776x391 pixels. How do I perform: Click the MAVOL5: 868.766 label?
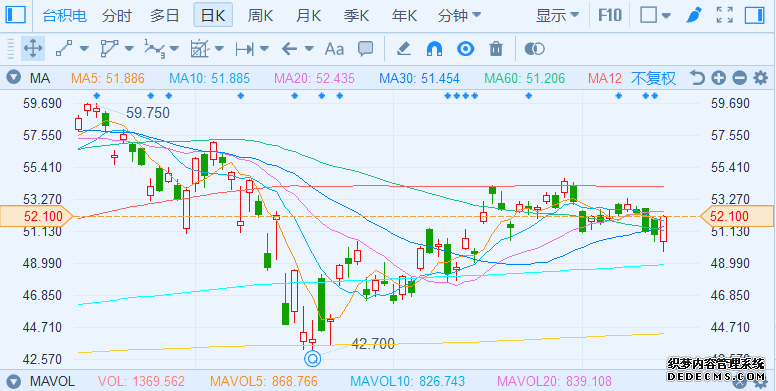pos(264,381)
